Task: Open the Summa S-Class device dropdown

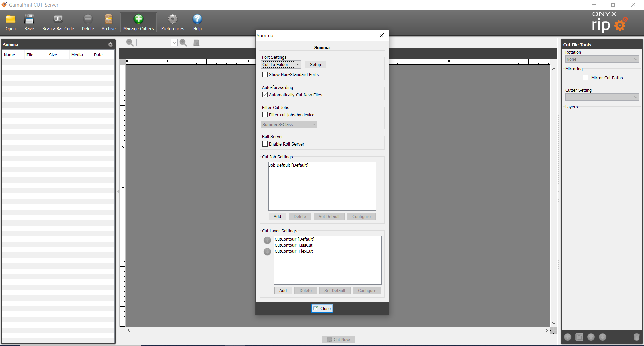Action: pyautogui.click(x=289, y=124)
